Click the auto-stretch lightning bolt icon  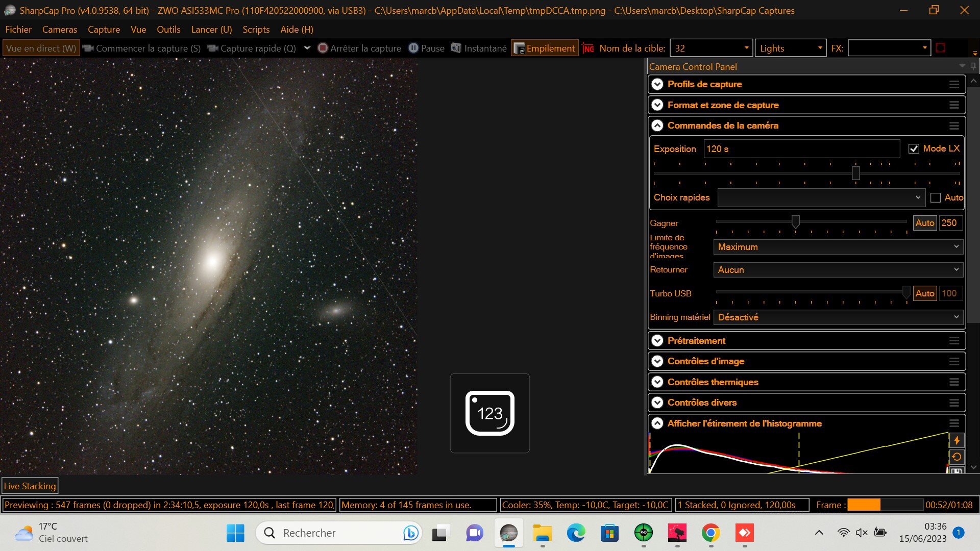point(957,440)
